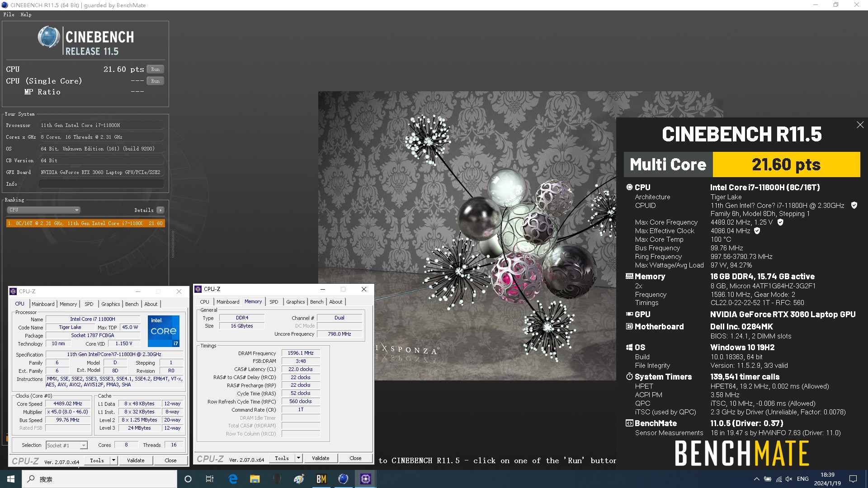Screen dimensions: 868x488
Task: Select the 8C/16T ranking result row
Action: 85,223
